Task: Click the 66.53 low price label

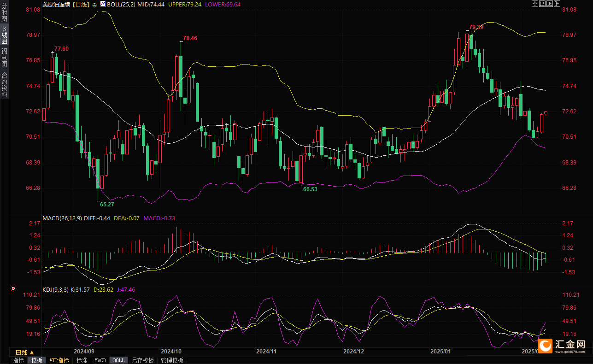Action: click(x=310, y=189)
